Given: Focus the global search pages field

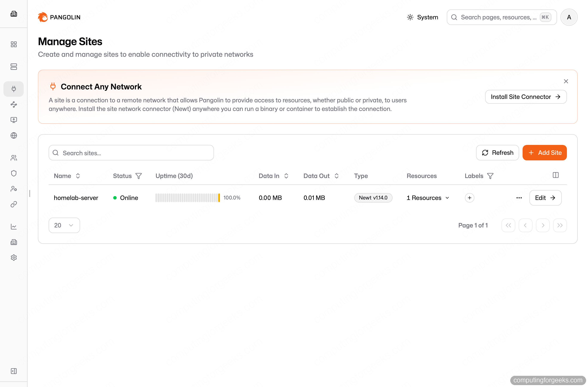Looking at the screenshot, I should pos(501,17).
